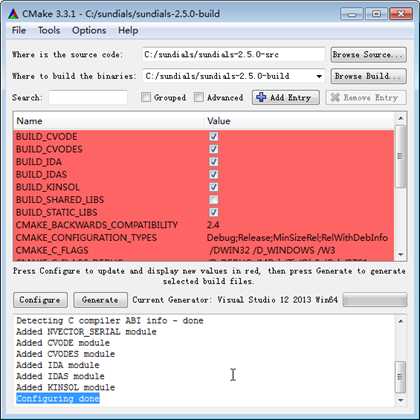Screen dimensions: 420x420
Task: Click the Configure button
Action: click(x=40, y=300)
